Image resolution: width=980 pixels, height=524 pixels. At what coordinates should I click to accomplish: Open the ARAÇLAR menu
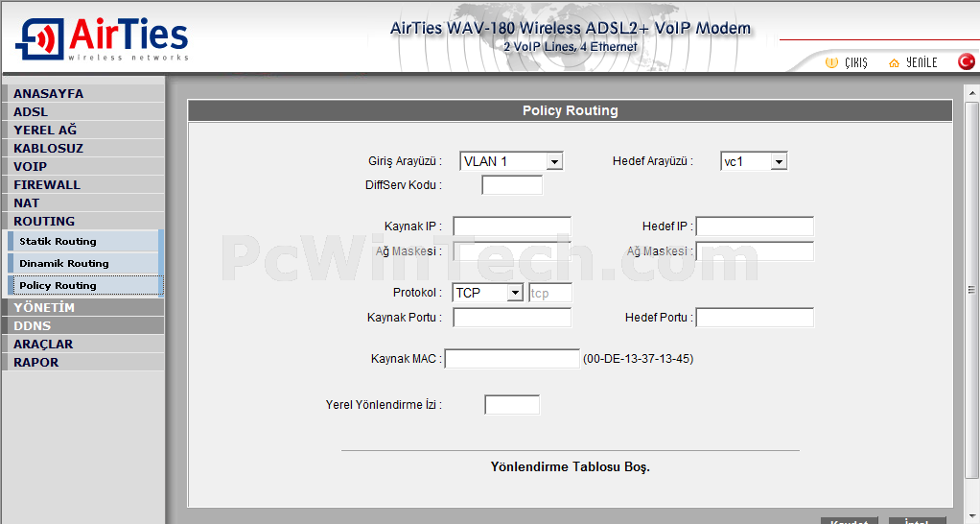point(83,344)
